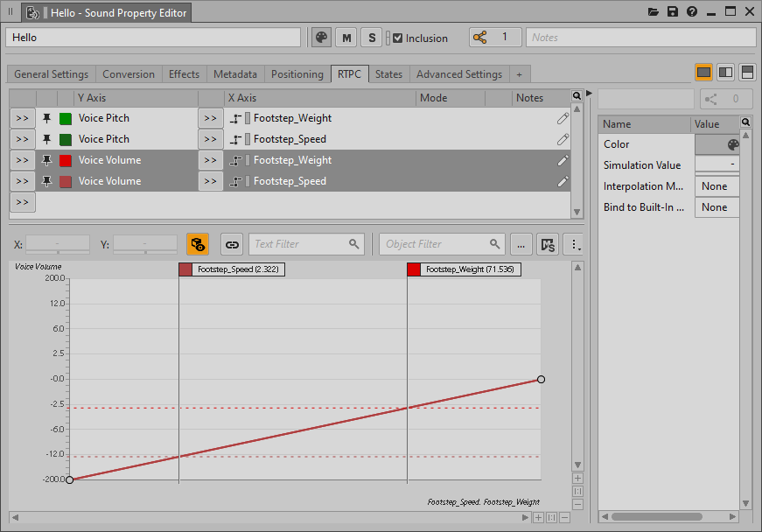Toggle the Inclusion checkbox

point(398,38)
